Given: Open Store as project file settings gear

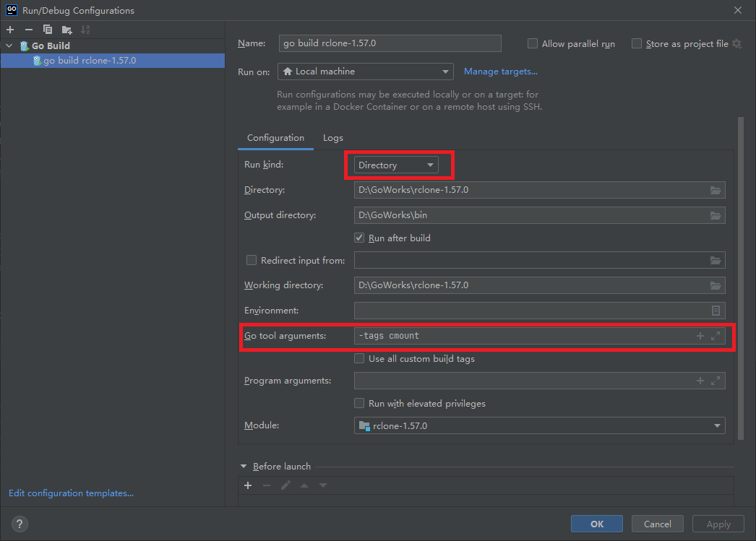Looking at the screenshot, I should [736, 44].
